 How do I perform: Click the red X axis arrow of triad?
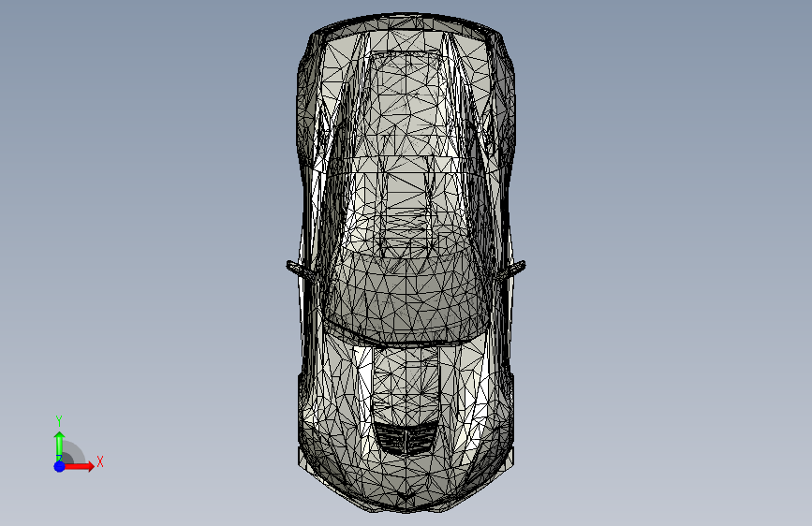79,466
